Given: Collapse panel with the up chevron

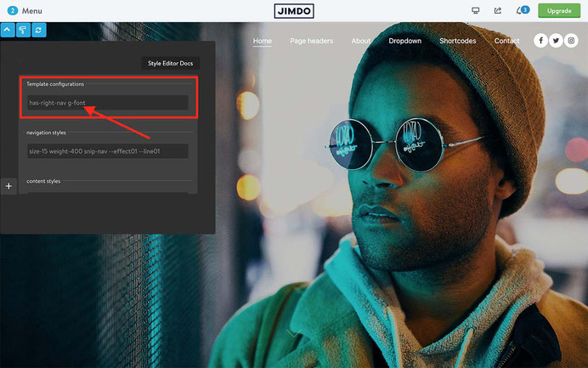Looking at the screenshot, I should pyautogui.click(x=8, y=30).
